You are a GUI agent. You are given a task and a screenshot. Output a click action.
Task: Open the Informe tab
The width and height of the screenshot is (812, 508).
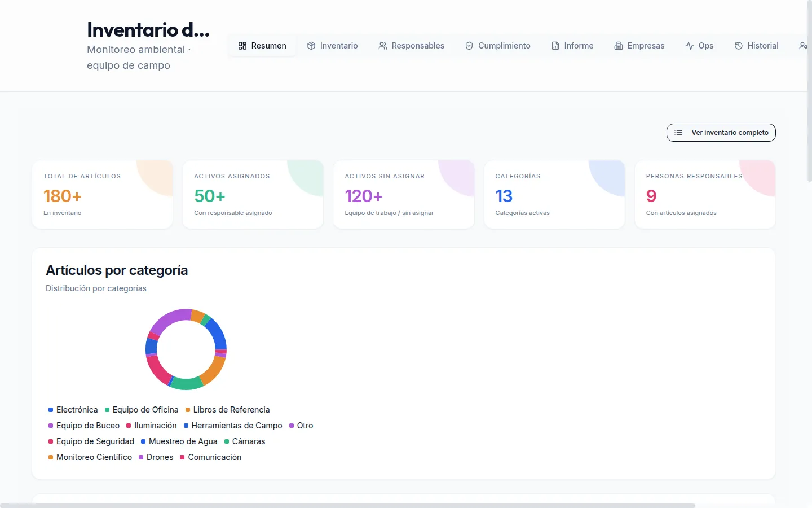coord(572,46)
